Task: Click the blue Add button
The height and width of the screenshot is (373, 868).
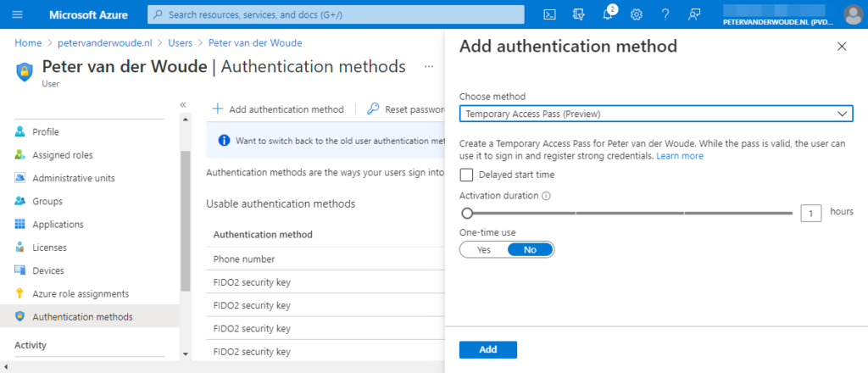Action: [x=487, y=349]
